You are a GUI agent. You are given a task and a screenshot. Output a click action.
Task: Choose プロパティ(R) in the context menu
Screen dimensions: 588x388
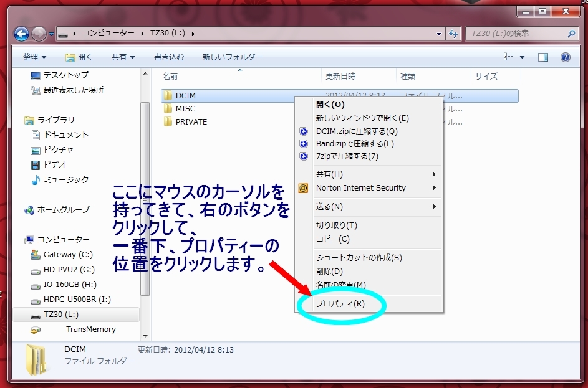[369, 304]
